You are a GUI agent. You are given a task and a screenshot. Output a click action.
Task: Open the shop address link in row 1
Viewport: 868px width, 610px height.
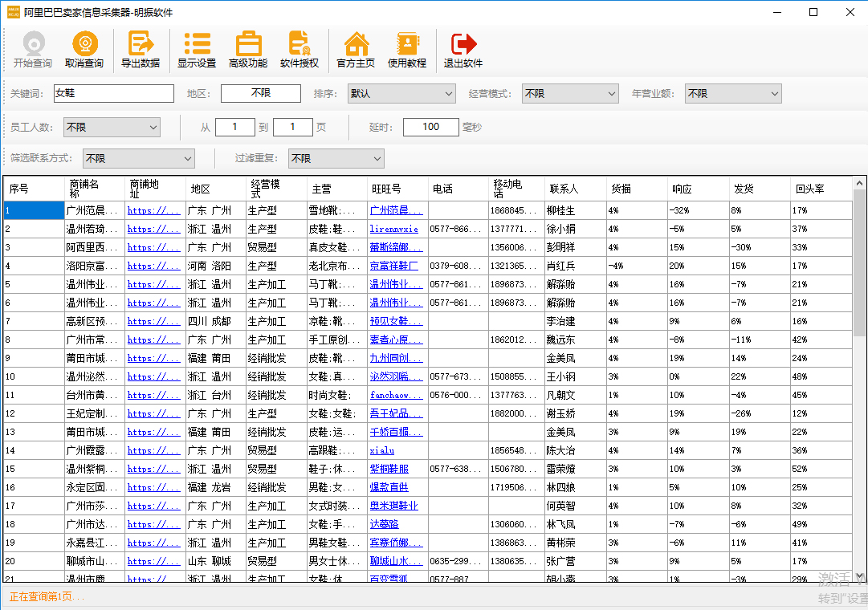pos(153,210)
